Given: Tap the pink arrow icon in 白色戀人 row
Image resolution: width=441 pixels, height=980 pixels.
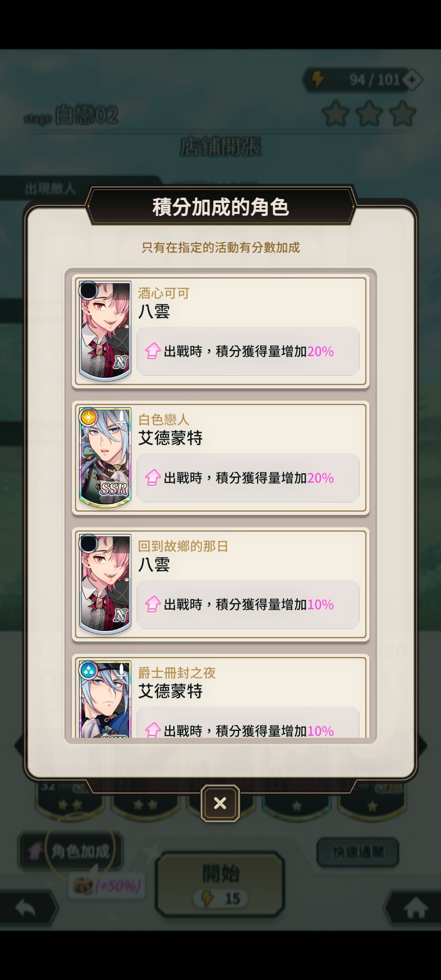Looking at the screenshot, I should pyautogui.click(x=153, y=477).
